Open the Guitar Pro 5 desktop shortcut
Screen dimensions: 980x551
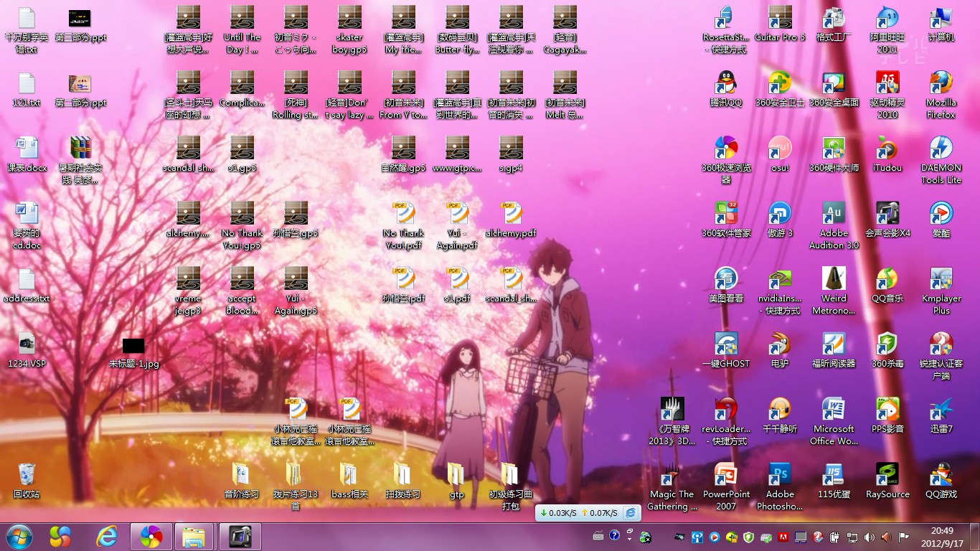click(780, 18)
